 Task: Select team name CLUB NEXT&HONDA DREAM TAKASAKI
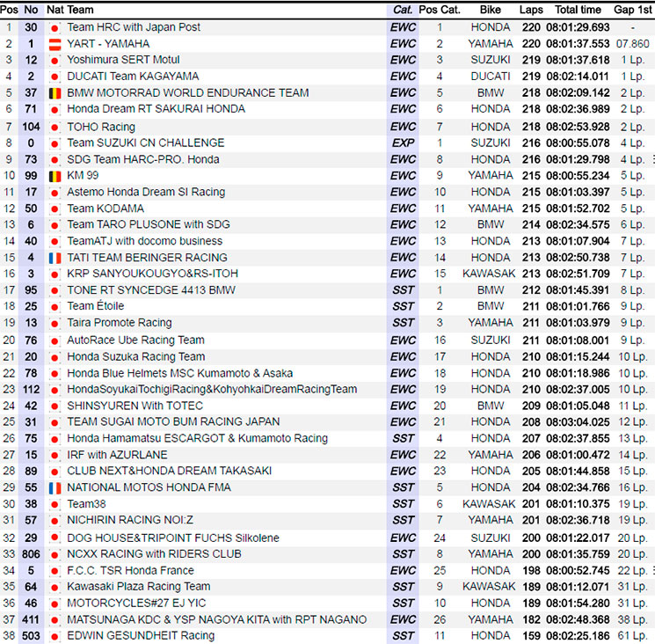coord(169,471)
